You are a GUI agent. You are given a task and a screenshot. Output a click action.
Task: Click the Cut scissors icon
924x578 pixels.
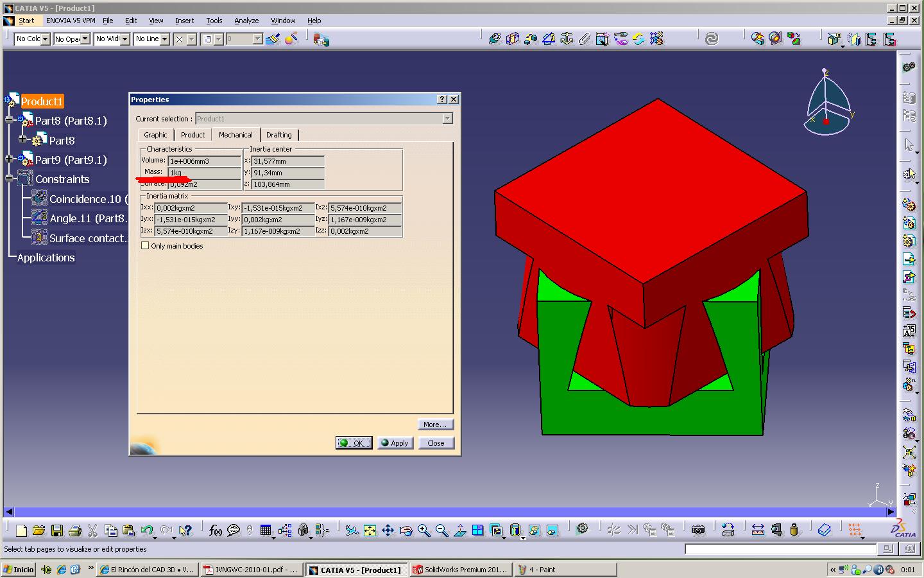(x=92, y=530)
